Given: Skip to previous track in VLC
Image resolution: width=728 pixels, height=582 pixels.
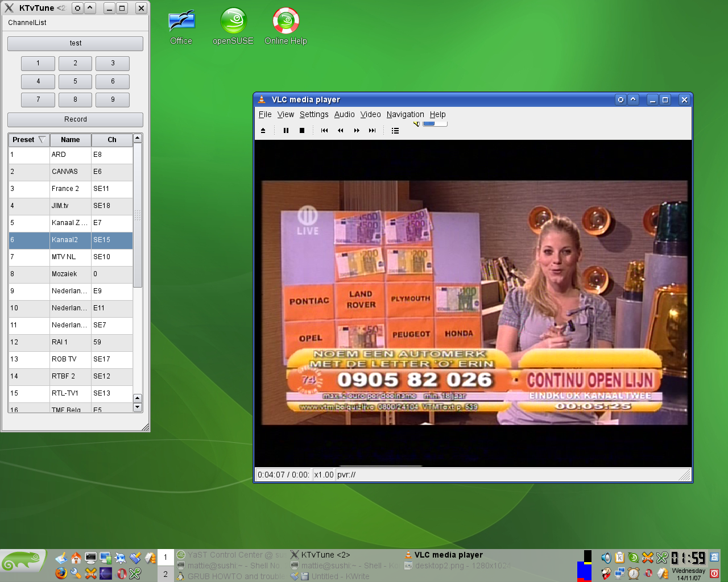Looking at the screenshot, I should pyautogui.click(x=324, y=131).
